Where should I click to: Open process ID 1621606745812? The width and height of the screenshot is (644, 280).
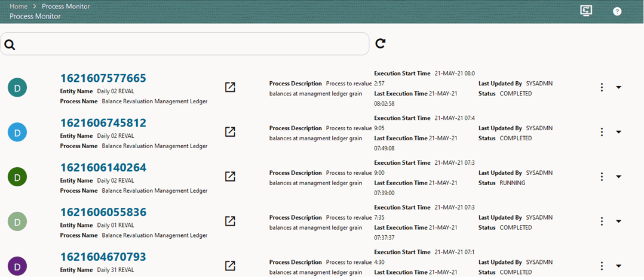pyautogui.click(x=103, y=123)
